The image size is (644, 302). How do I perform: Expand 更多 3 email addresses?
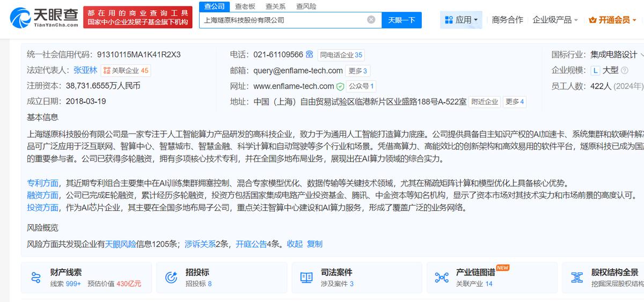pos(358,71)
